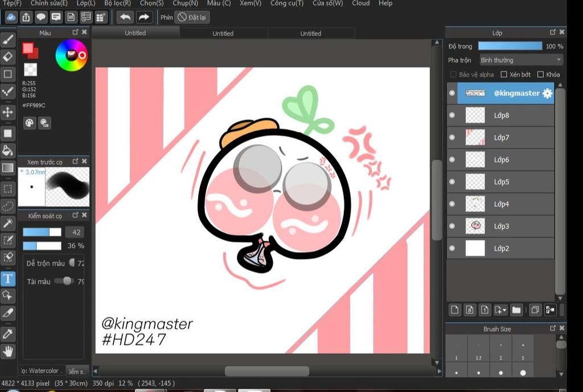Open the Cửa sổ(W) menu
The height and width of the screenshot is (392, 583).
(327, 3)
